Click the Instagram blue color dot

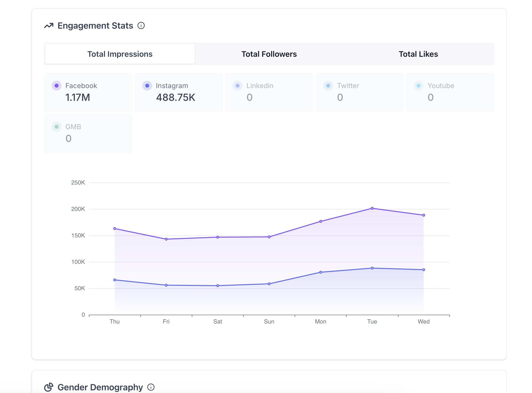147,86
